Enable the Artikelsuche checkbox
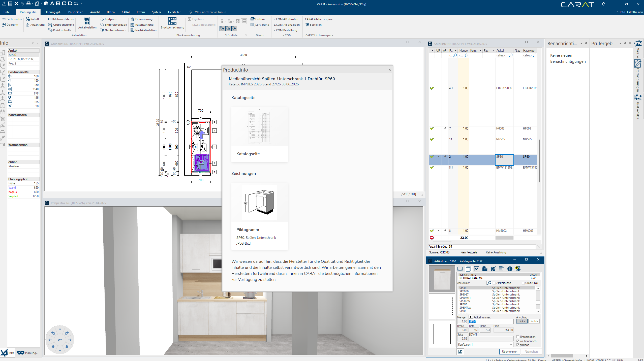Viewport: 644px width, 361px height. click(x=494, y=283)
